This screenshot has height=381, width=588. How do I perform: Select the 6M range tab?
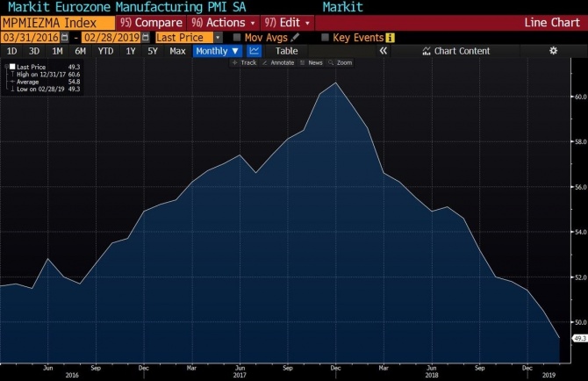[x=80, y=51]
